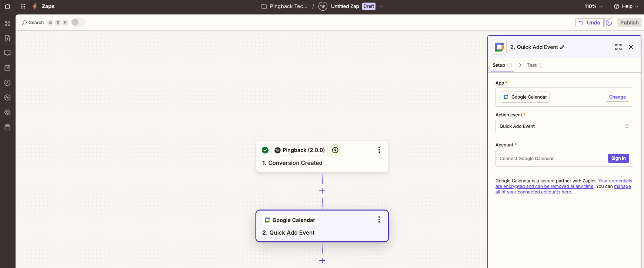Open the file import sidebar icon

click(x=7, y=38)
